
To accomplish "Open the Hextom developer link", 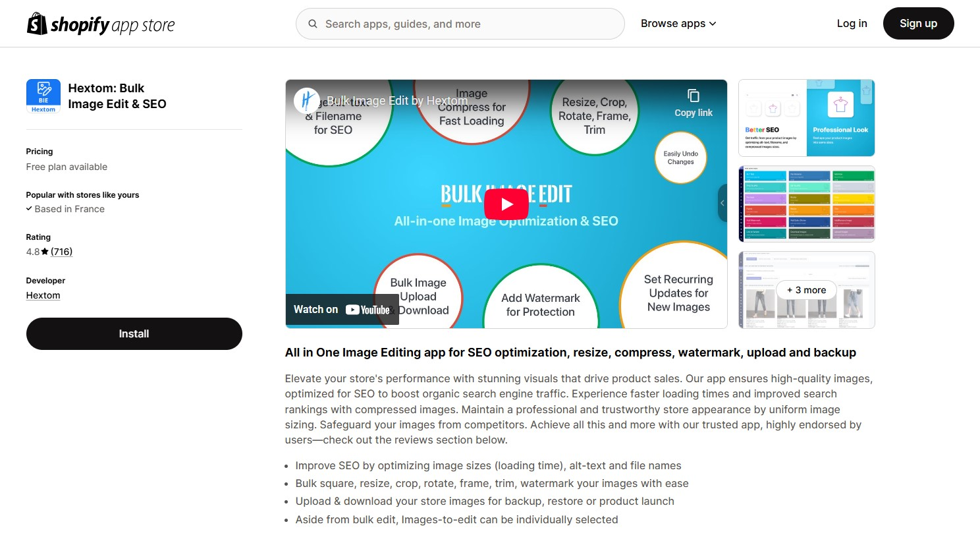I will click(x=43, y=295).
